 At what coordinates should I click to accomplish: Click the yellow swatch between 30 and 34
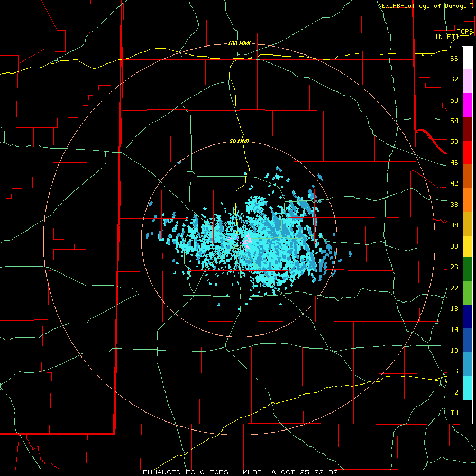pyautogui.click(x=467, y=246)
